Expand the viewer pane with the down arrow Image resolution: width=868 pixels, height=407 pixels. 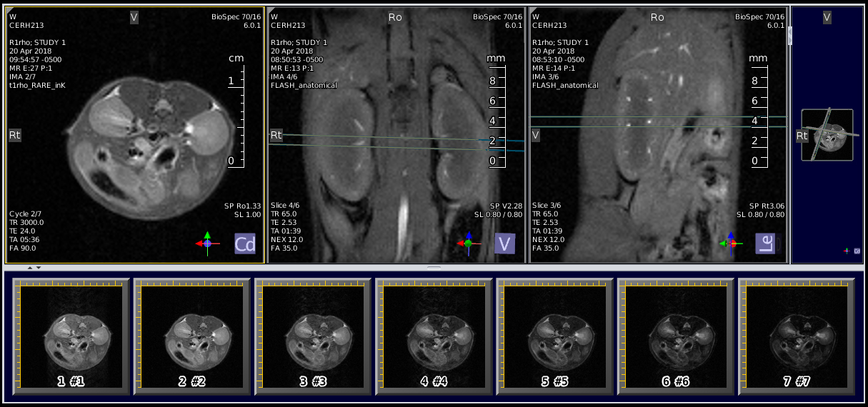click(39, 268)
